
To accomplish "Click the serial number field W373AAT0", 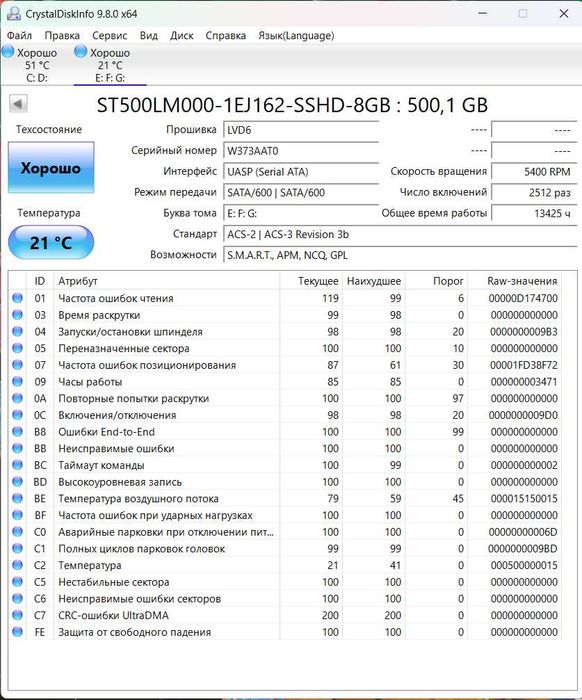I will [300, 150].
